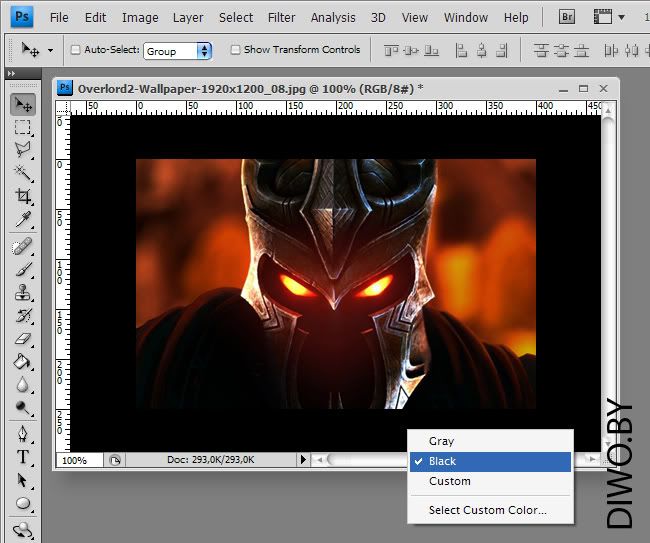Launch Adobe Bridge with Br icon

(567, 17)
